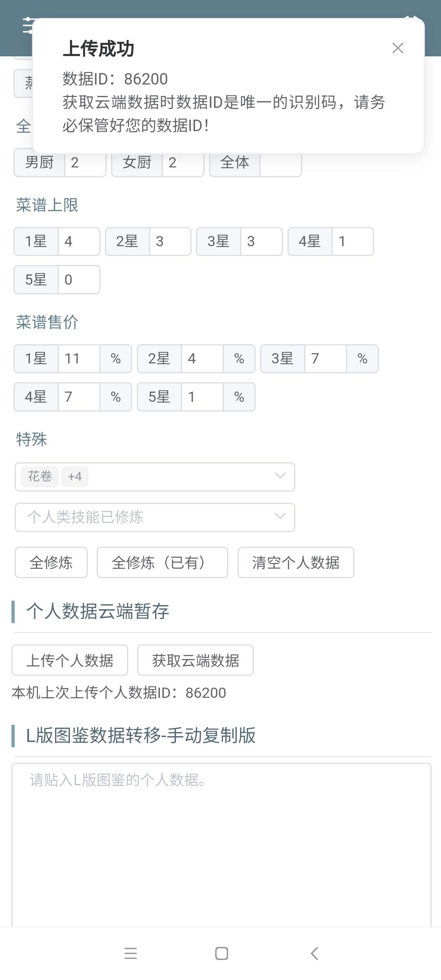Click the +4 collapsed tags badge
The image size is (441, 980).
pyautogui.click(x=75, y=477)
